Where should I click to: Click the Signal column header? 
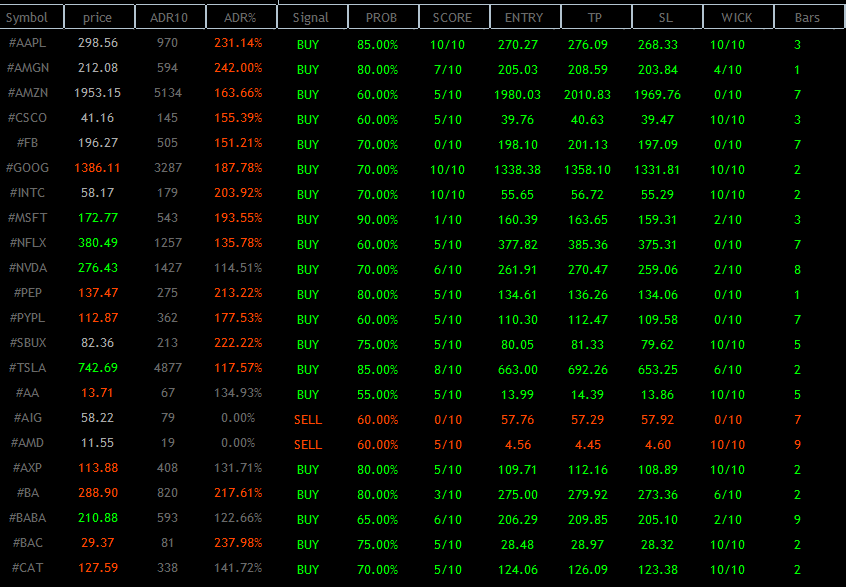click(312, 17)
